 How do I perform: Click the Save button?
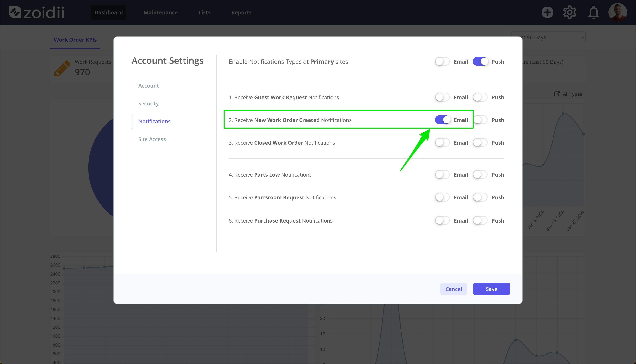[x=492, y=289]
